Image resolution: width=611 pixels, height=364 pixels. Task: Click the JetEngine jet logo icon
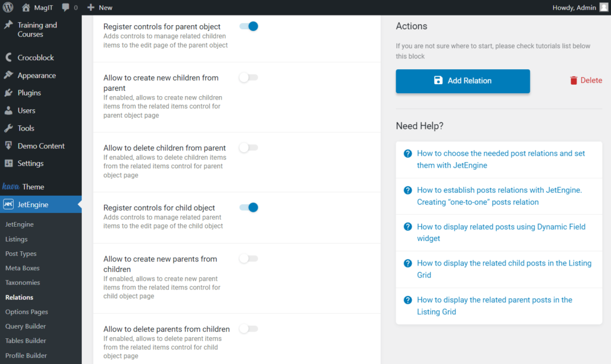click(x=8, y=204)
